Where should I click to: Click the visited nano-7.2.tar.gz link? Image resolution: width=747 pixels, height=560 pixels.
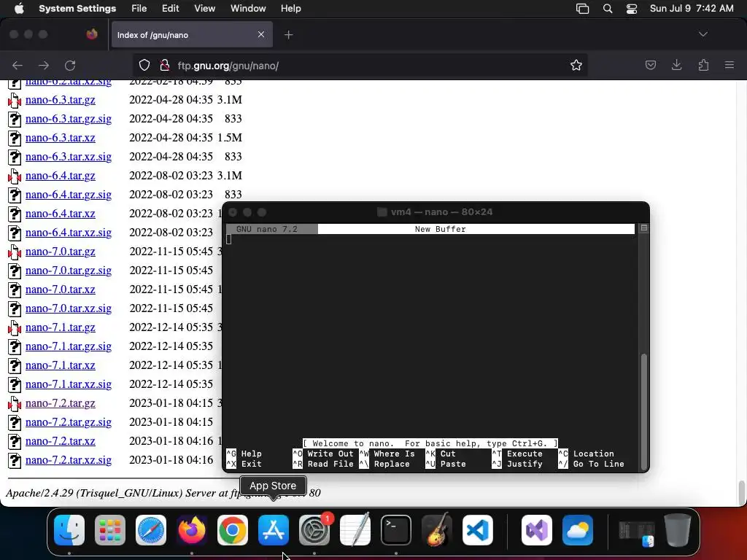tap(61, 403)
